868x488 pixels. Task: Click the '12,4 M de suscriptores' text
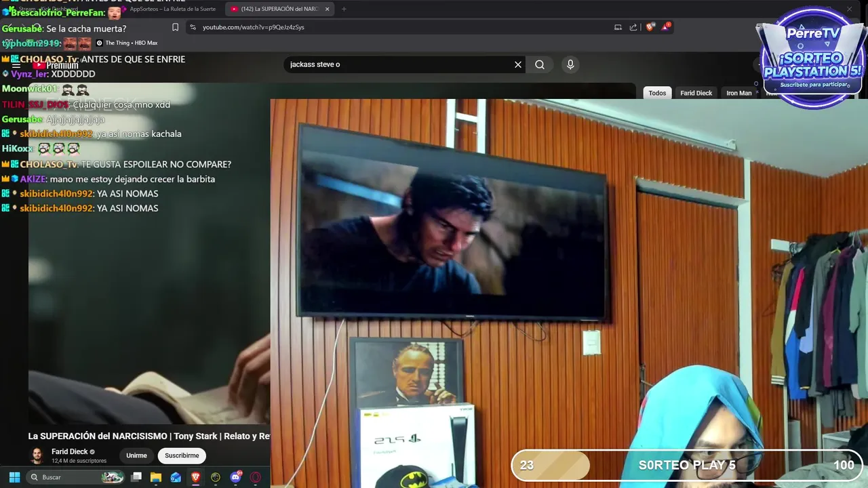point(79,461)
